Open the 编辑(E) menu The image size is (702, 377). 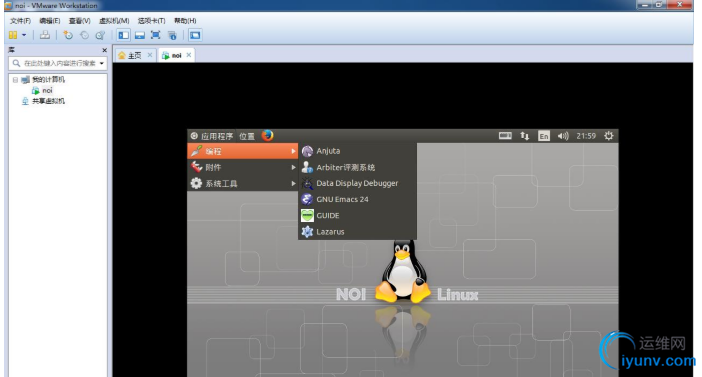50,21
